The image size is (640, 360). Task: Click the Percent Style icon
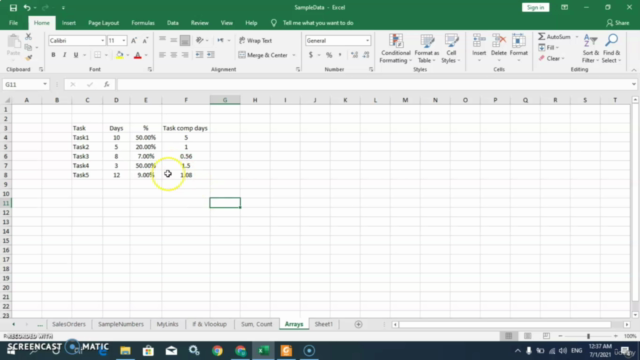329,55
